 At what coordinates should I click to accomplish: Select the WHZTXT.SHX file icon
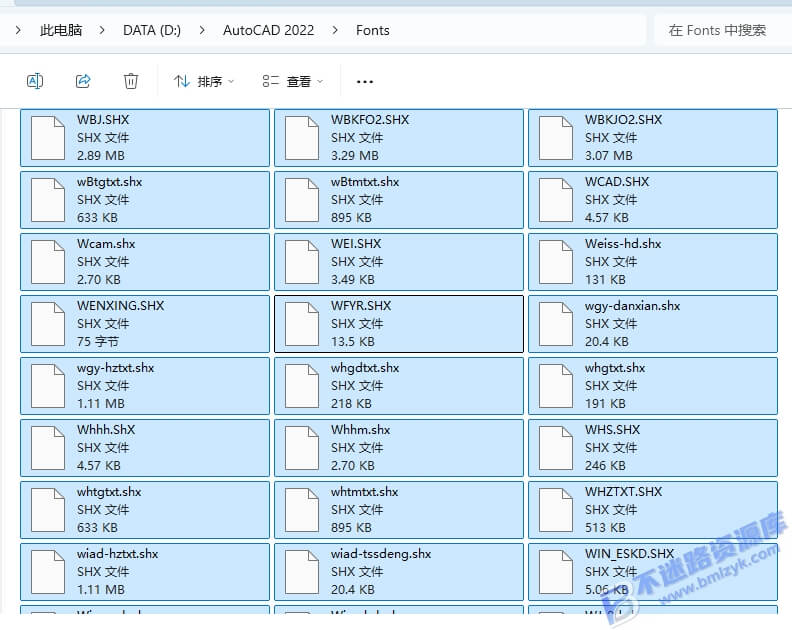coord(556,510)
